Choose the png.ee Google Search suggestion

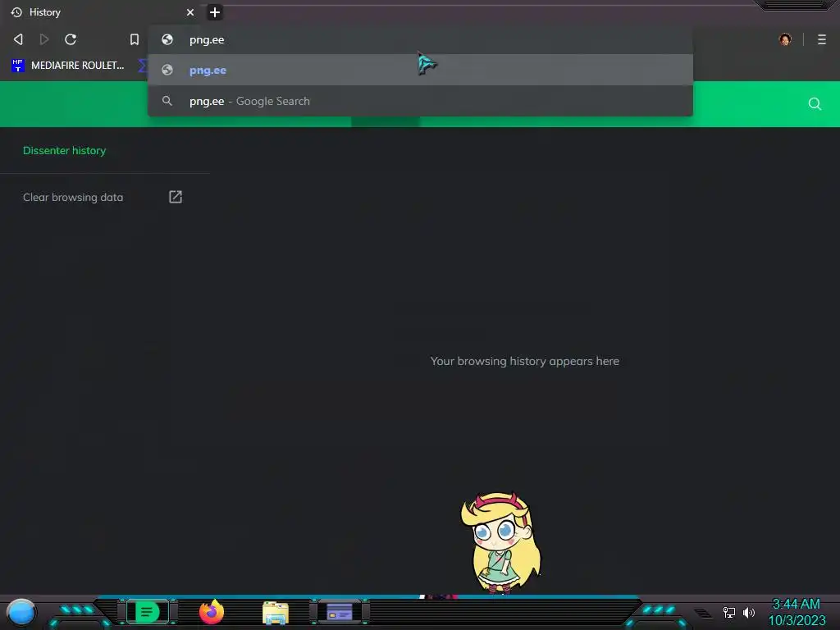coord(420,101)
